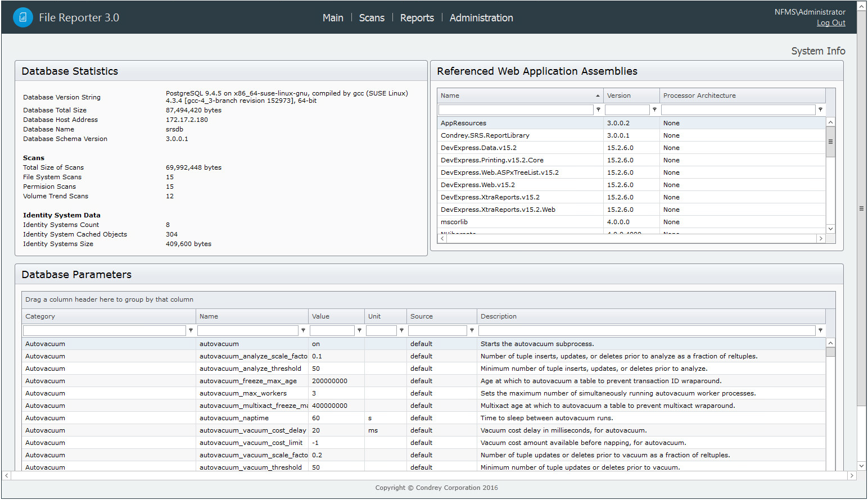Click the Log Out link
This screenshot has width=868, height=500.
point(831,23)
